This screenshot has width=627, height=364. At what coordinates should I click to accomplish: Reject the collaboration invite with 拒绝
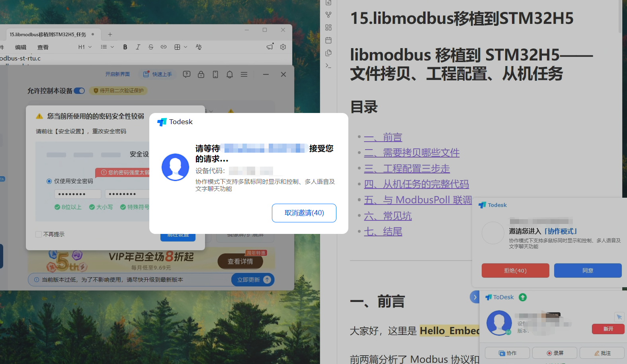[x=516, y=271]
